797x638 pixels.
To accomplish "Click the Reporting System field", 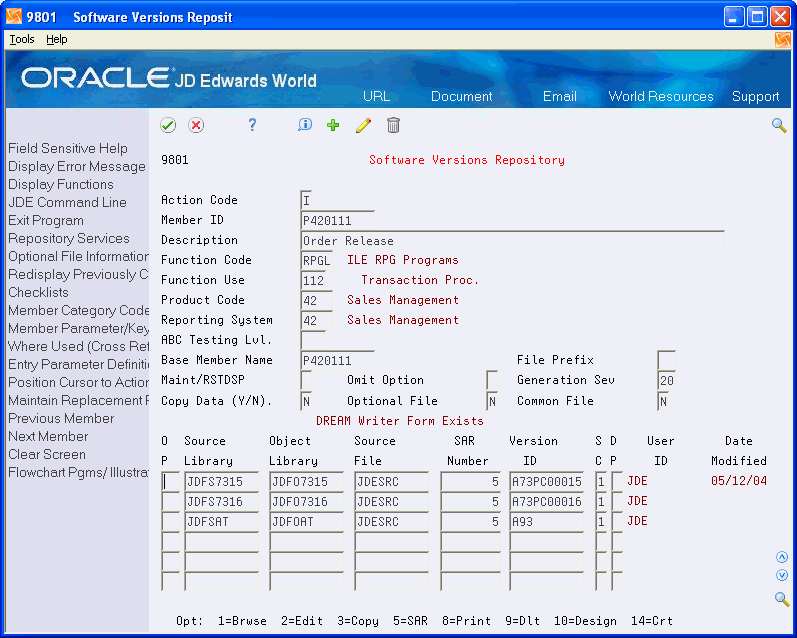I will point(316,320).
